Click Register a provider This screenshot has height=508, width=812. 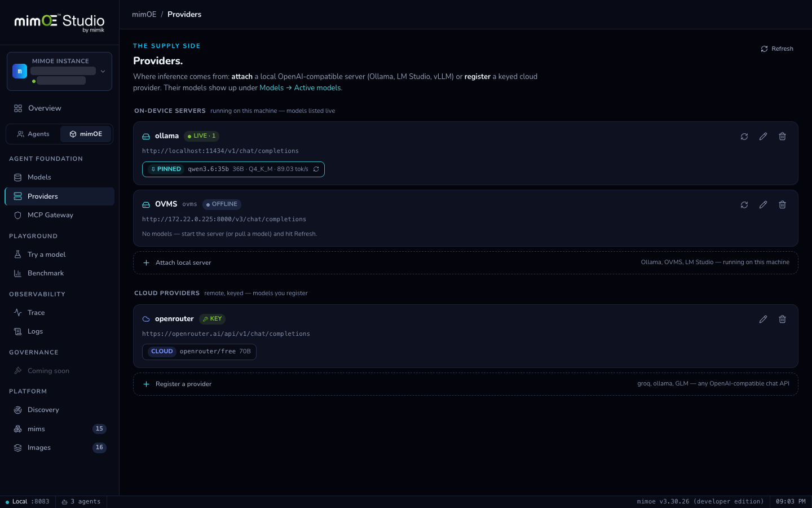(x=466, y=384)
